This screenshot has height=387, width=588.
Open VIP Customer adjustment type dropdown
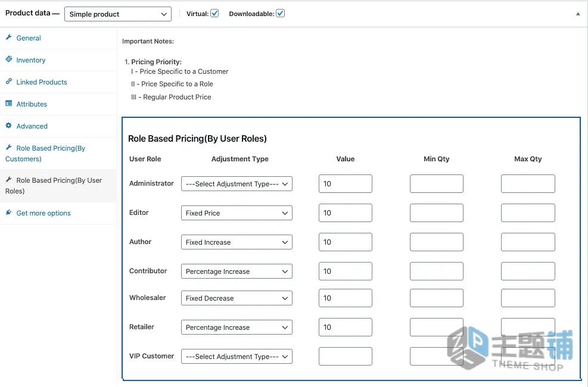[237, 357]
